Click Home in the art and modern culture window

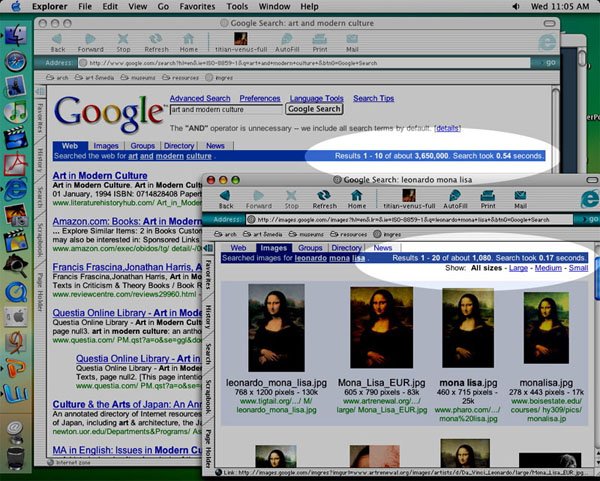click(x=189, y=43)
